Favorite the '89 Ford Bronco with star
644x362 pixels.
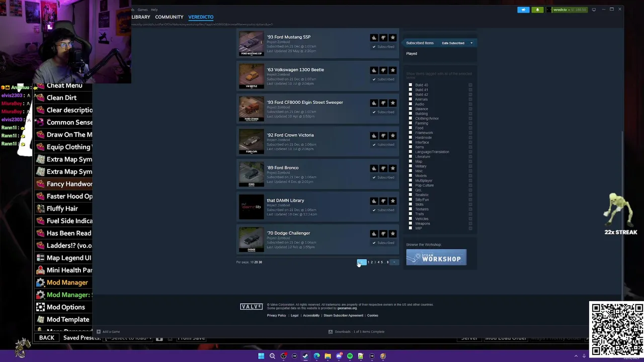point(393,168)
